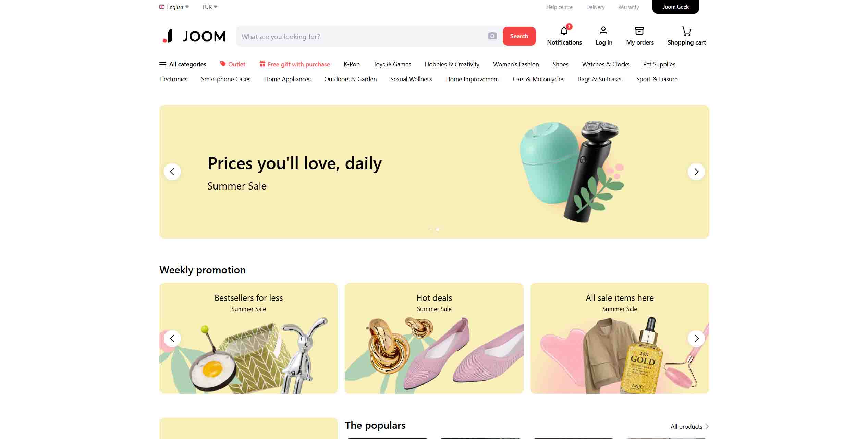The image size is (868, 439).
Task: Click the Outlet tag link
Action: 233,64
